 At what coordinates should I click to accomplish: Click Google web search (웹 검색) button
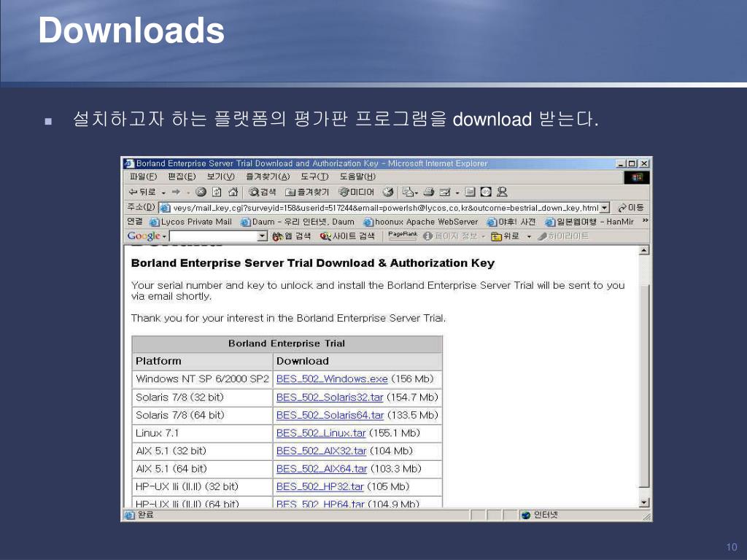point(291,236)
